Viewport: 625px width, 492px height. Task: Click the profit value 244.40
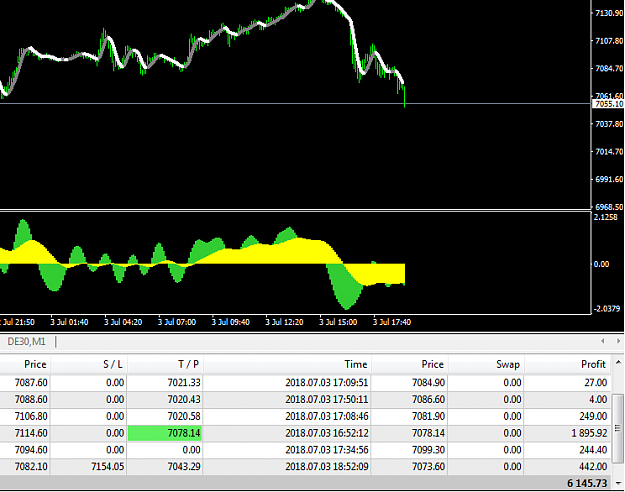point(593,450)
